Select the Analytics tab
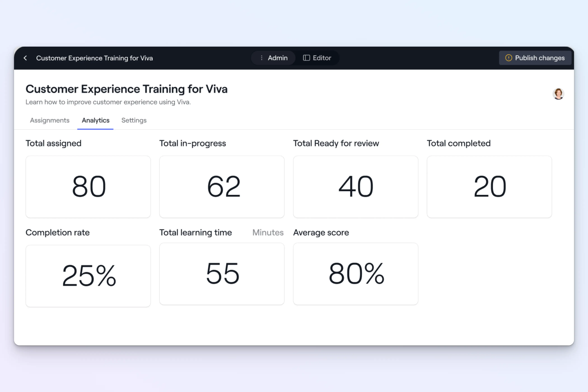Screen dimensions: 588x392 click(95, 121)
